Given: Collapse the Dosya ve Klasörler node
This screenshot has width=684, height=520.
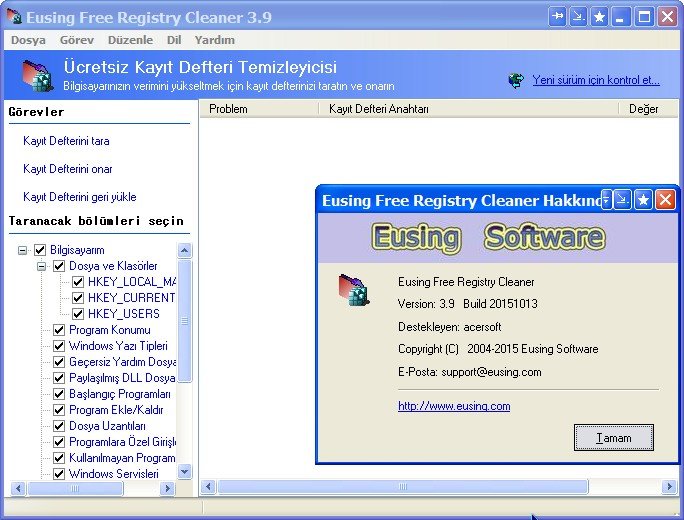Looking at the screenshot, I should (x=41, y=266).
